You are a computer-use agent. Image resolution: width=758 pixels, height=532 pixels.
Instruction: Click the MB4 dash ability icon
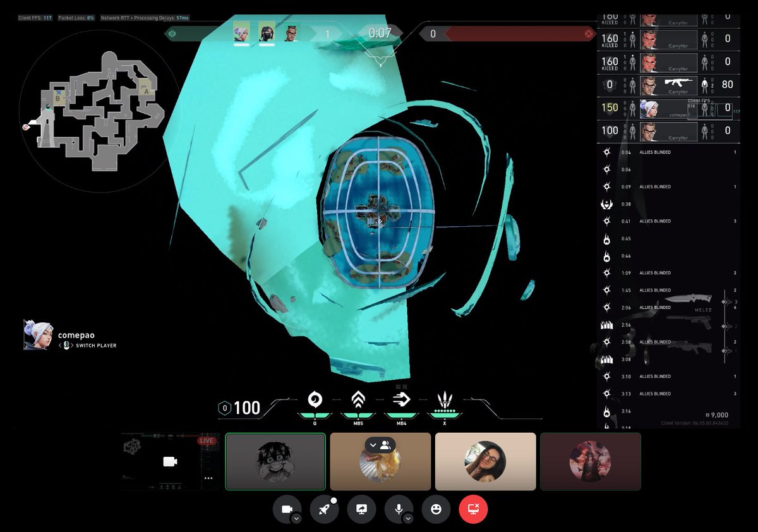click(x=402, y=400)
